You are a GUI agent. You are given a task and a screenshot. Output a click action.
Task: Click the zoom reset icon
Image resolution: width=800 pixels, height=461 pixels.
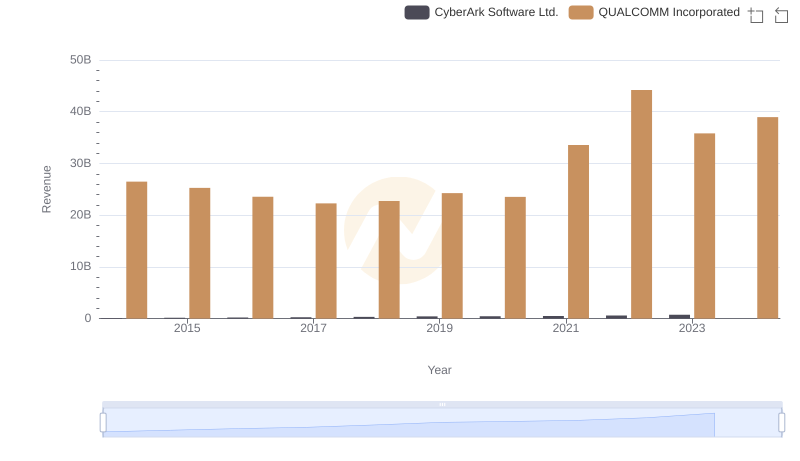tap(781, 15)
